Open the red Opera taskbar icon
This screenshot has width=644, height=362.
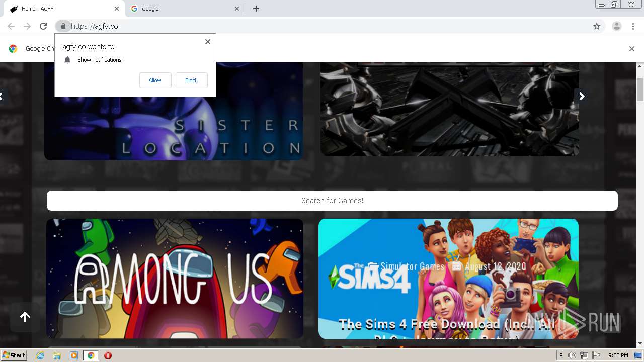108,355
